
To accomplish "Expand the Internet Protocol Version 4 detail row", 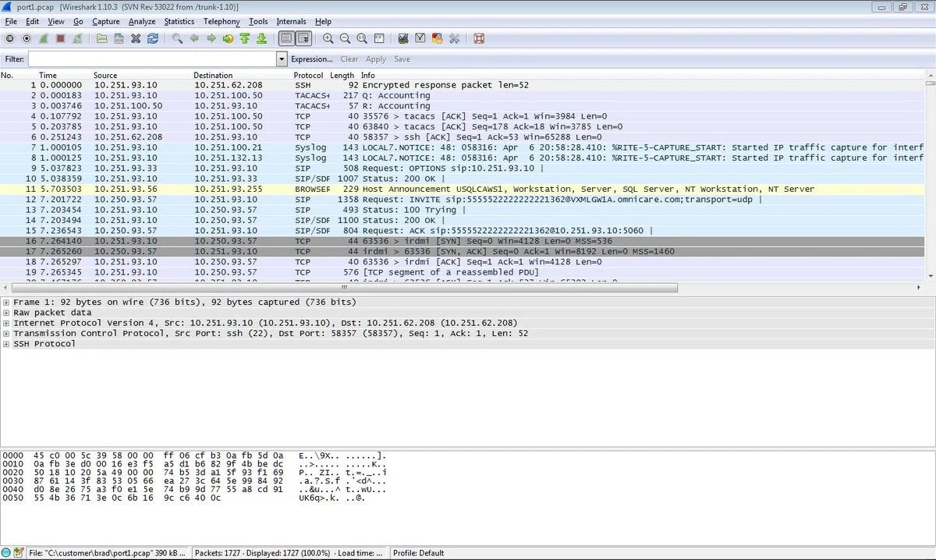I will (5, 322).
